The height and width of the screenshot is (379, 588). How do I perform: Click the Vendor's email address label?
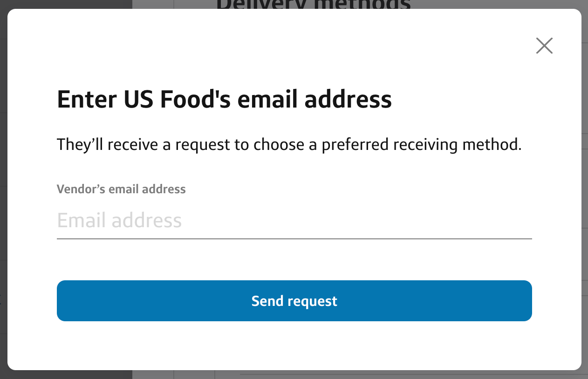coord(121,189)
